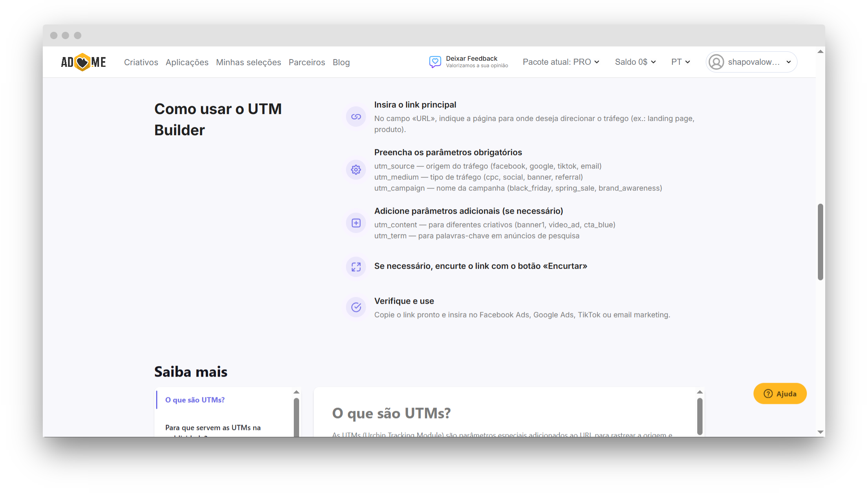The image size is (868, 498).
Task: Click the Ajuda button
Action: point(780,393)
